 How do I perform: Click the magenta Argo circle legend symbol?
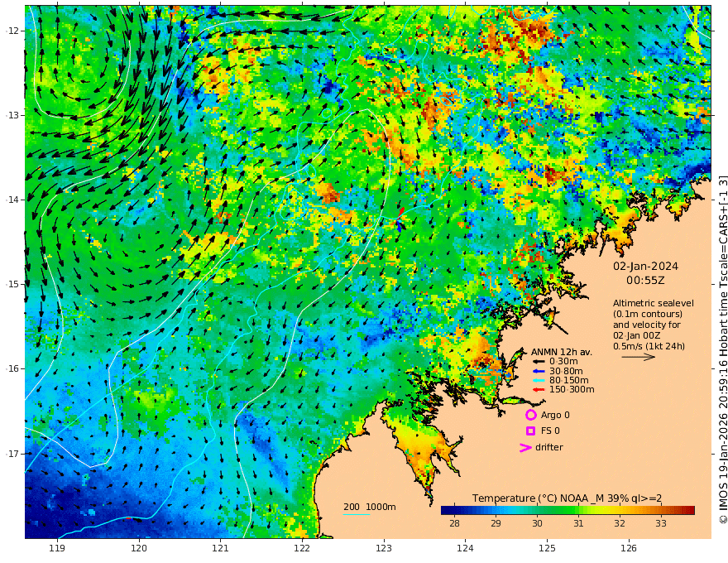tap(530, 415)
